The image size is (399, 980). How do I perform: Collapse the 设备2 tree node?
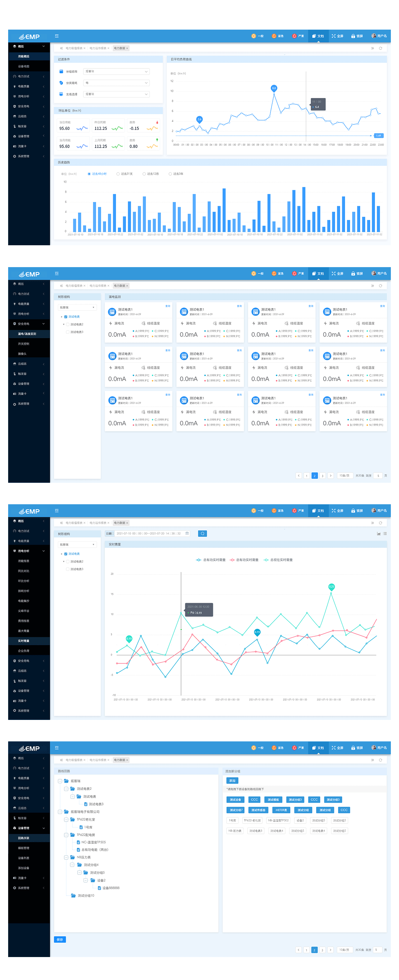coord(85,880)
